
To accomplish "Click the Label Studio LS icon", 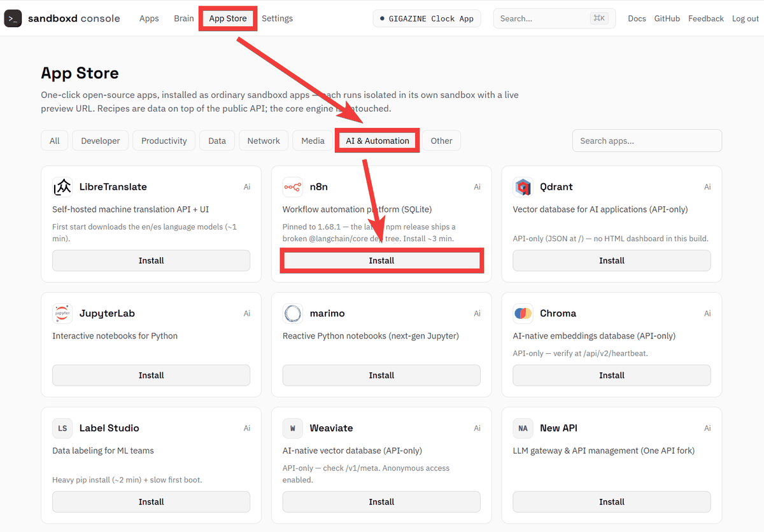I will (62, 428).
